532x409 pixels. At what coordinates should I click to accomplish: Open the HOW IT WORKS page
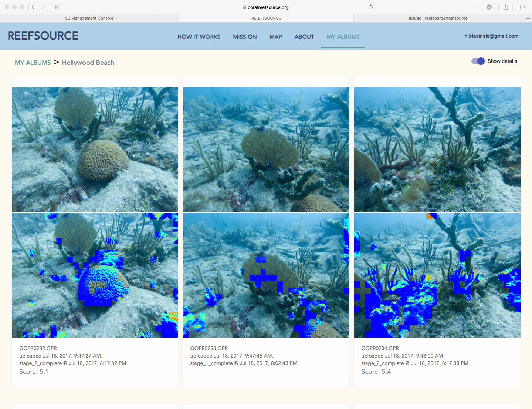tap(199, 37)
